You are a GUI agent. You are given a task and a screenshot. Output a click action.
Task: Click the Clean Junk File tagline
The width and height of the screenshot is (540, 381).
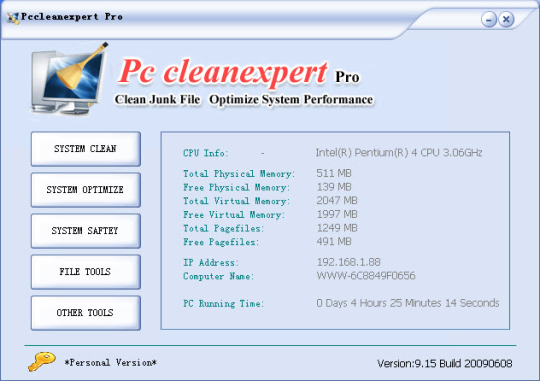pos(157,100)
